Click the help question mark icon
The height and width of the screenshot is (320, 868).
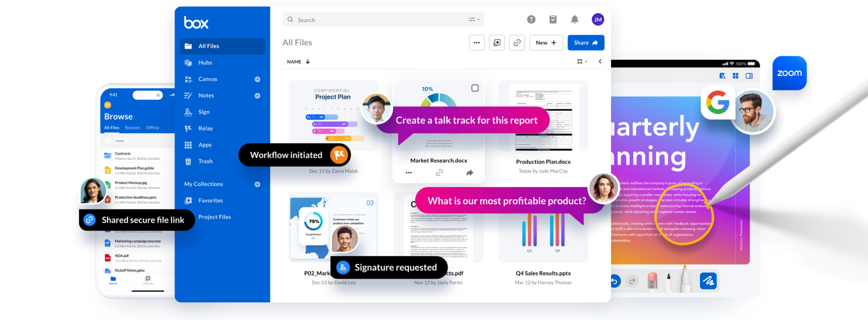pos(531,19)
